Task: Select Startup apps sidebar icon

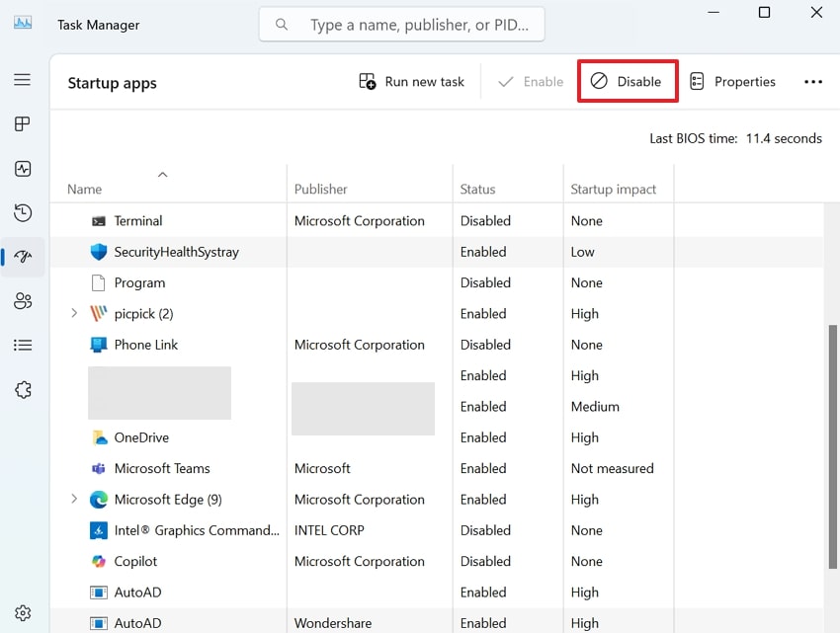Action: coord(23,257)
